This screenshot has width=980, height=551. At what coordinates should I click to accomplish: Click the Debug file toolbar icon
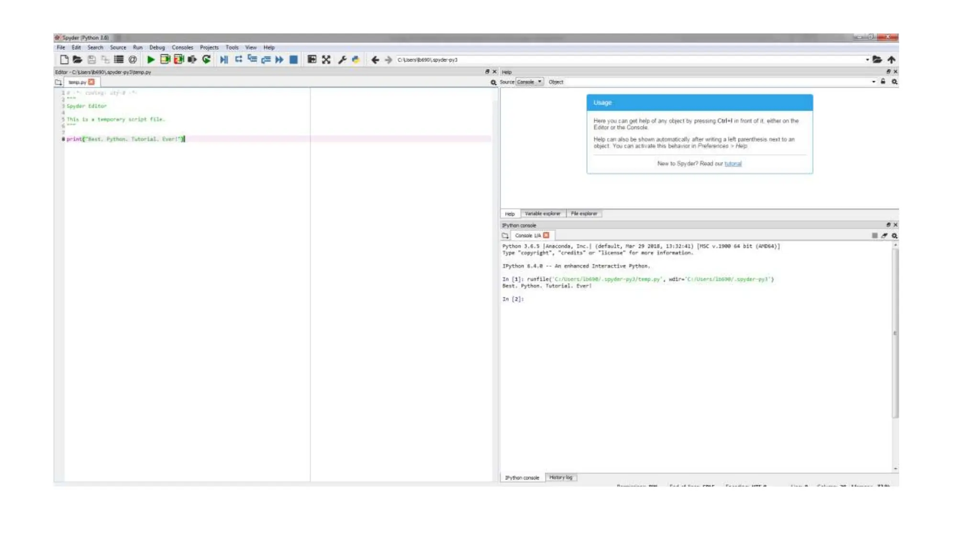pos(224,60)
